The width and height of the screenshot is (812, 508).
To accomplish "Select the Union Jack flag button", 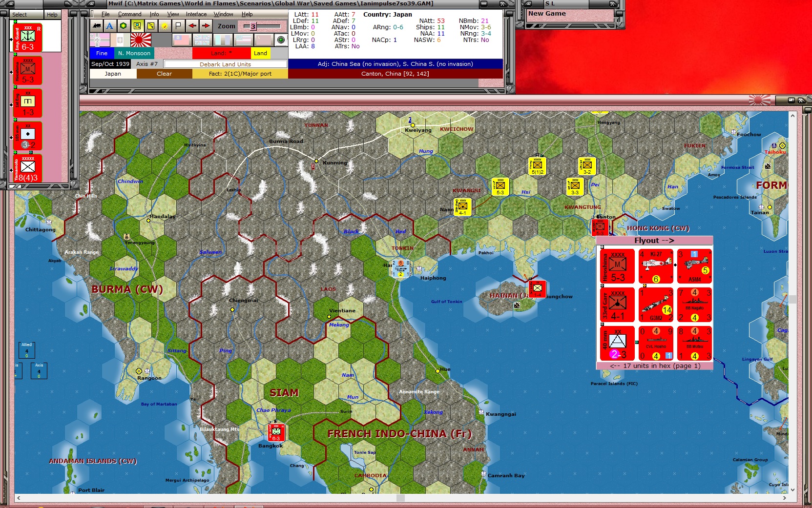I will (202, 40).
